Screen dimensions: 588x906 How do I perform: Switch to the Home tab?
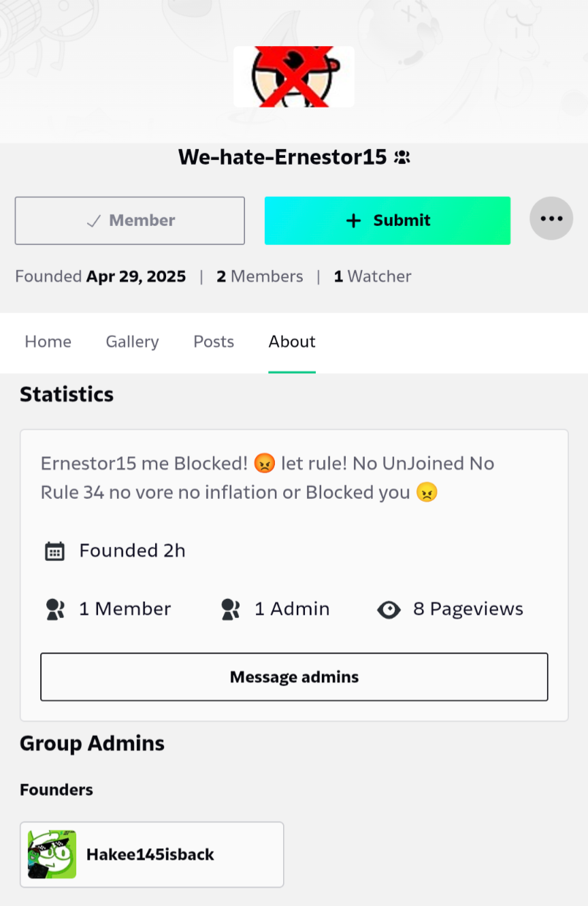[x=48, y=342]
